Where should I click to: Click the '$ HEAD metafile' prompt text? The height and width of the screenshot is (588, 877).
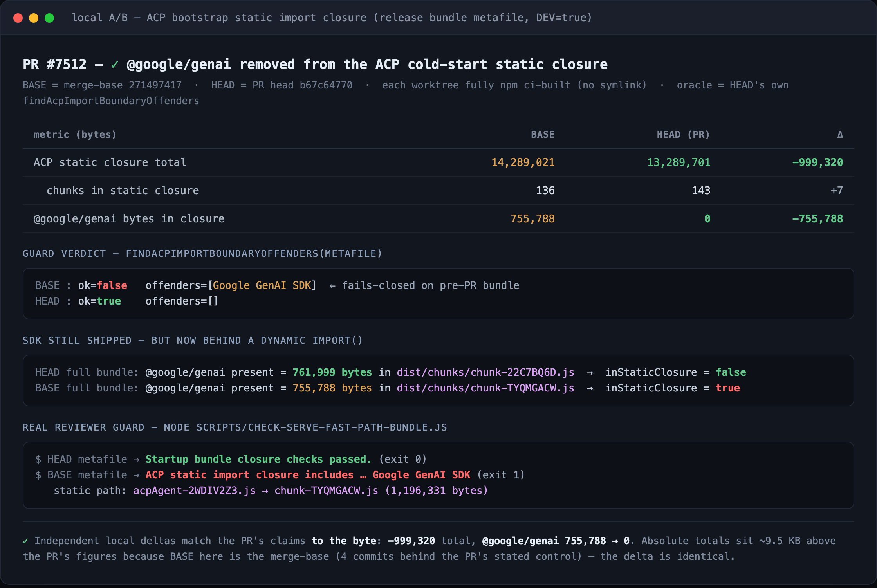coord(81,460)
